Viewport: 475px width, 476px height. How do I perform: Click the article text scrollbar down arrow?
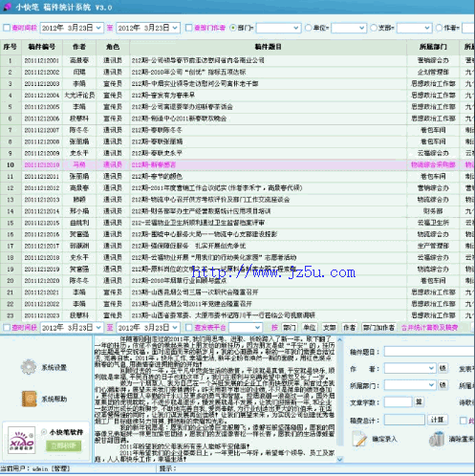pyautogui.click(x=339, y=459)
